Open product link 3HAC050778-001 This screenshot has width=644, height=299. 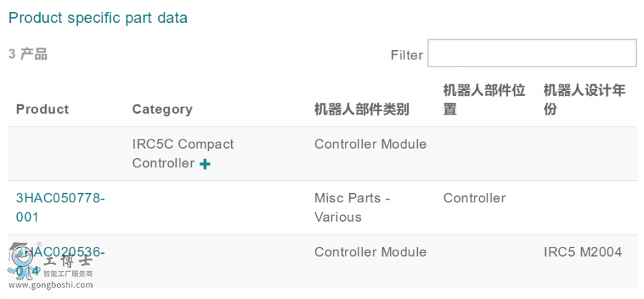[60, 207]
